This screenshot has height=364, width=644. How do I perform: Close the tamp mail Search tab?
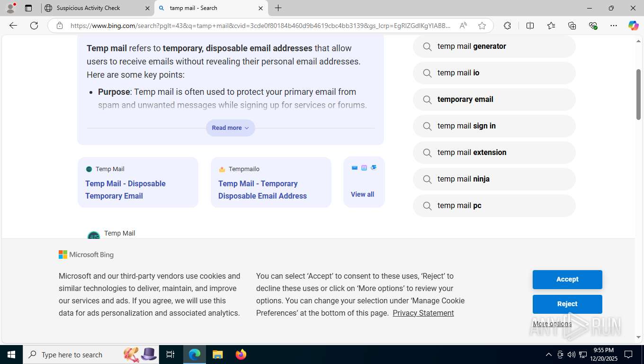click(x=260, y=8)
